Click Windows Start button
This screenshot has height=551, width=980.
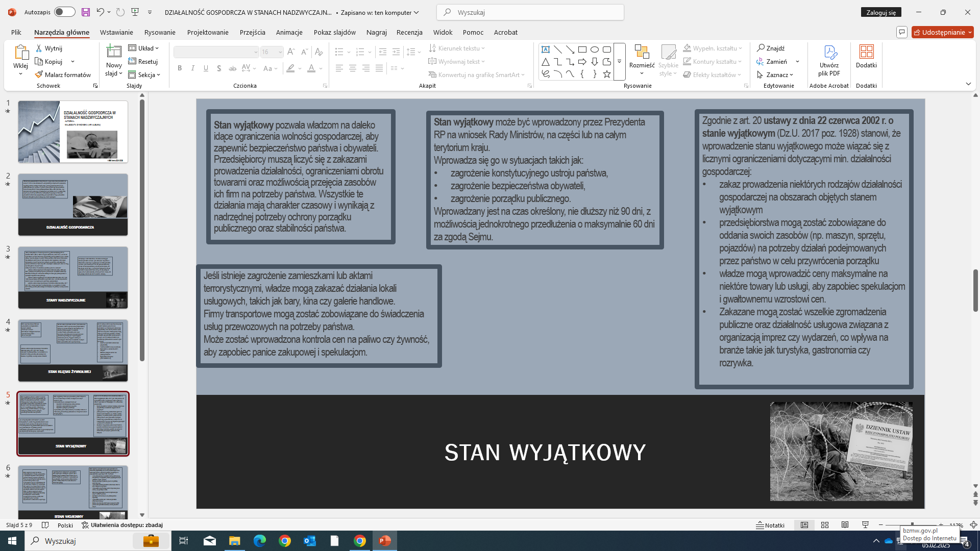[x=12, y=541]
